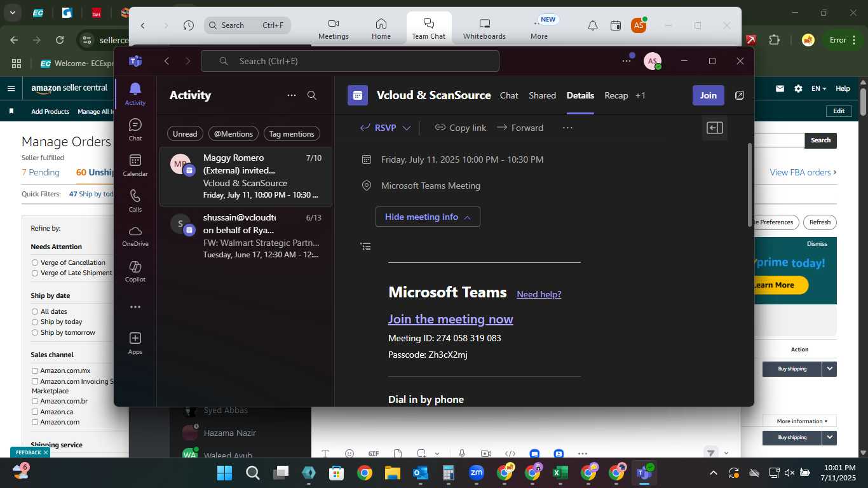Open Apps in Teams sidebar
The width and height of the screenshot is (868, 488).
[x=135, y=343]
